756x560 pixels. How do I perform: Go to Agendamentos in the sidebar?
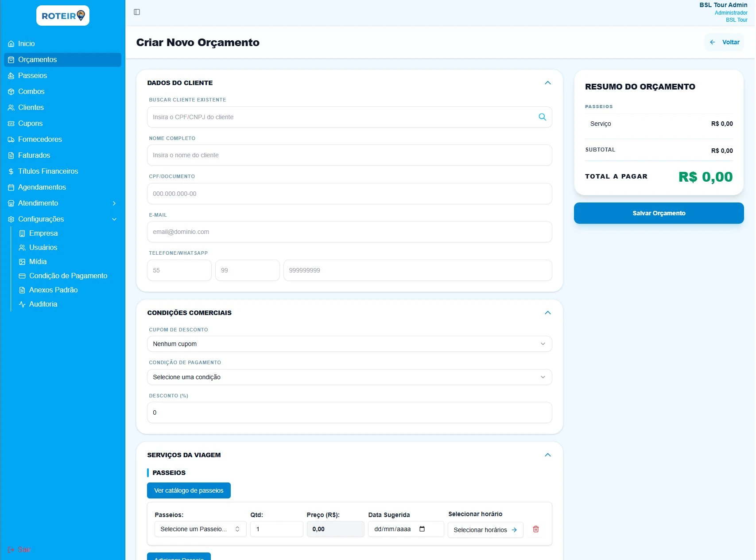[42, 187]
